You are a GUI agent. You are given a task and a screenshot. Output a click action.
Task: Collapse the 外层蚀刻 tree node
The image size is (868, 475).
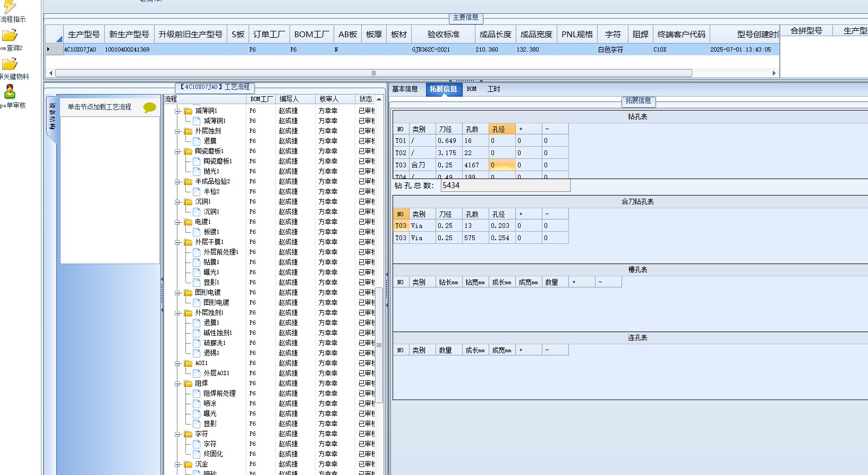(177, 131)
